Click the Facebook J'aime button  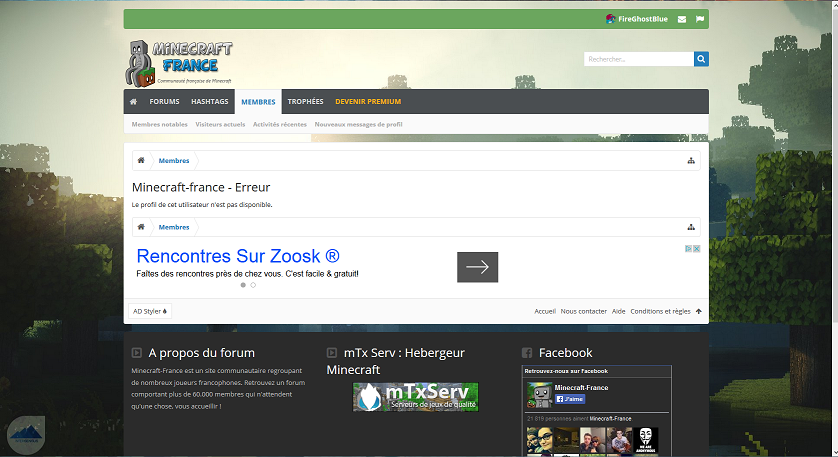pos(570,399)
